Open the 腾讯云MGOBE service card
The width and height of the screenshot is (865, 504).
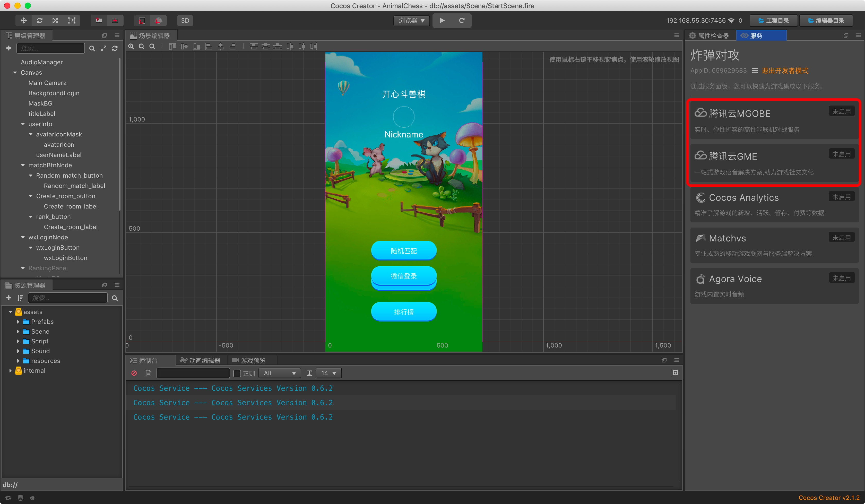[x=774, y=120]
